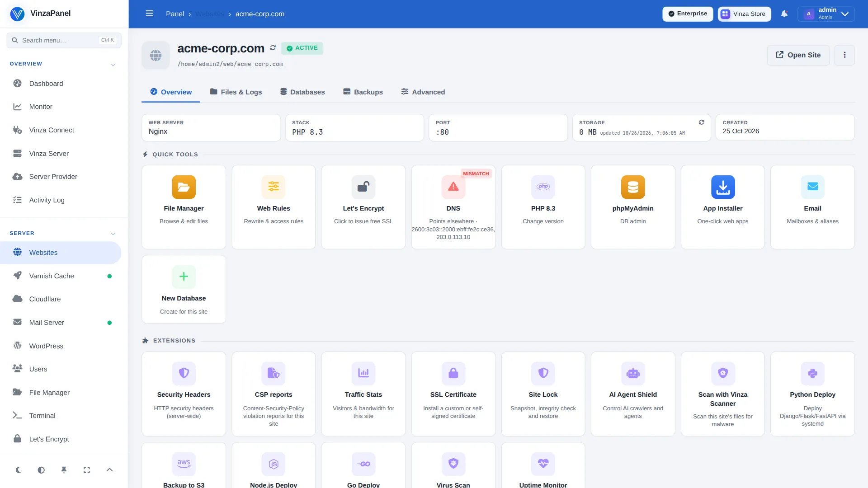The width and height of the screenshot is (868, 488).
Task: Open Python Deploy extension
Action: click(812, 394)
